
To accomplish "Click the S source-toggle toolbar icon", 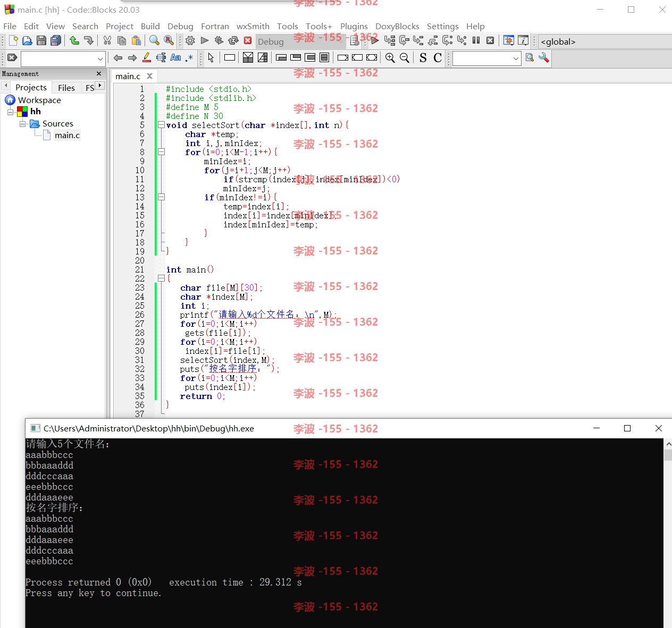I will point(423,58).
